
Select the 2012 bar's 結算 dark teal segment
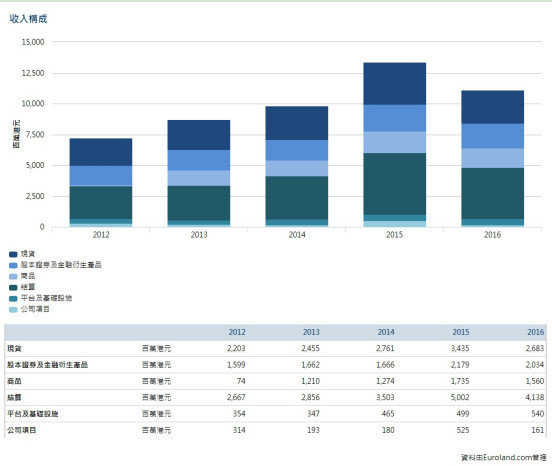(101, 203)
